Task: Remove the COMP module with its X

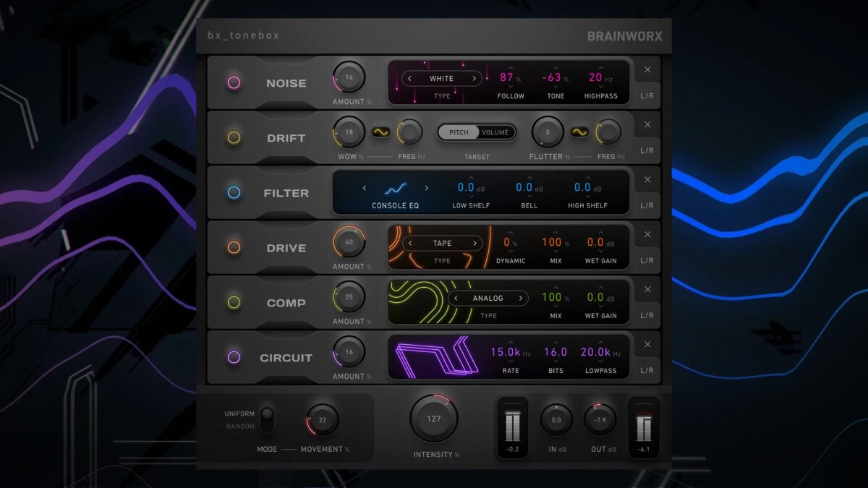Action: coord(647,290)
